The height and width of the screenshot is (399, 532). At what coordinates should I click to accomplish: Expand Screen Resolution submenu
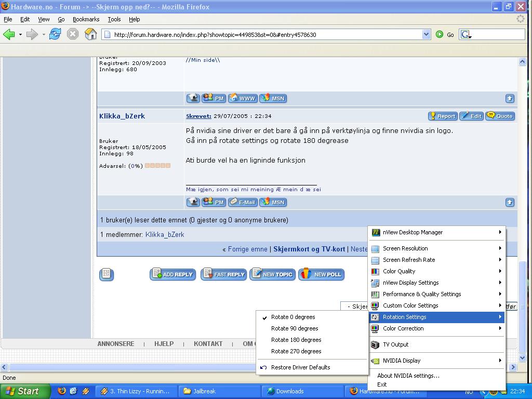(x=437, y=248)
